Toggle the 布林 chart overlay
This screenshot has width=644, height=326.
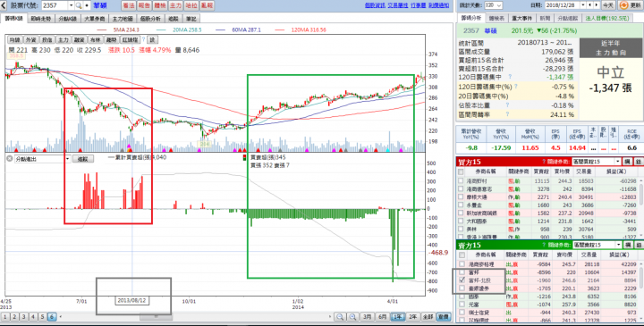[95, 40]
